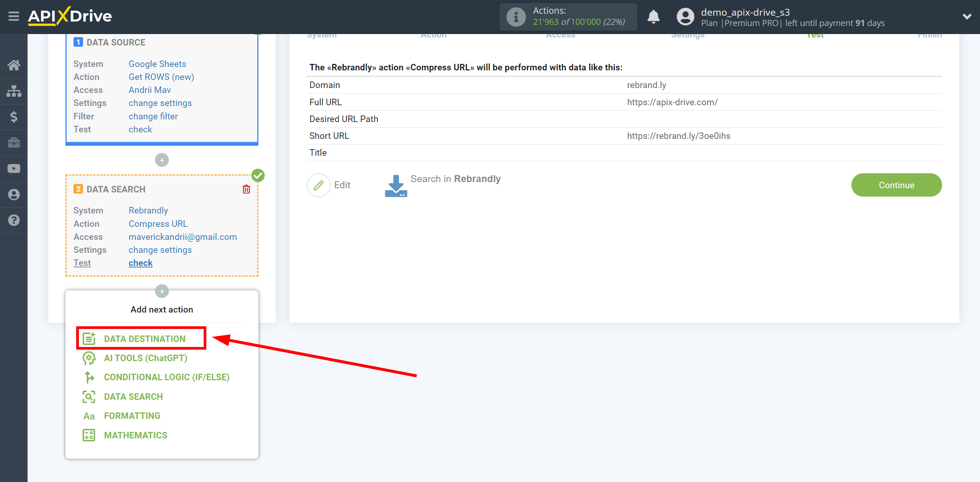The height and width of the screenshot is (482, 980).
Task: Click the Add next action plus button
Action: coord(162,291)
